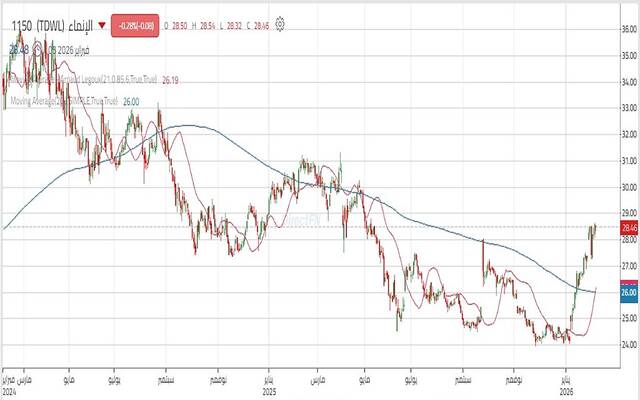Image resolution: width=640 pixels, height=400 pixels.
Task: Click the blue 26.00 moving average tag
Action: [x=628, y=292]
